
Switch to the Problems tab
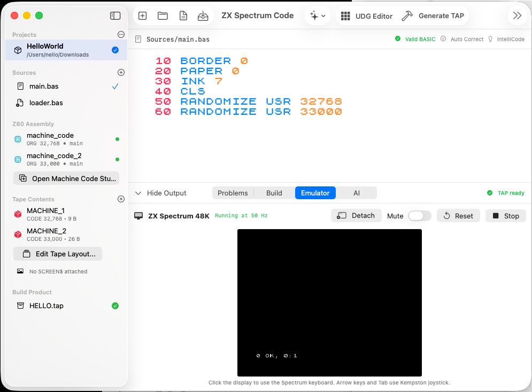pyautogui.click(x=233, y=193)
